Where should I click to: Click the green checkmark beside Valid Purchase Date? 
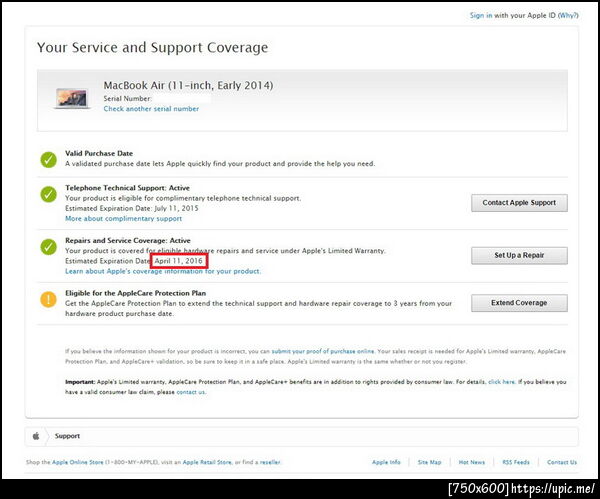coord(49,160)
